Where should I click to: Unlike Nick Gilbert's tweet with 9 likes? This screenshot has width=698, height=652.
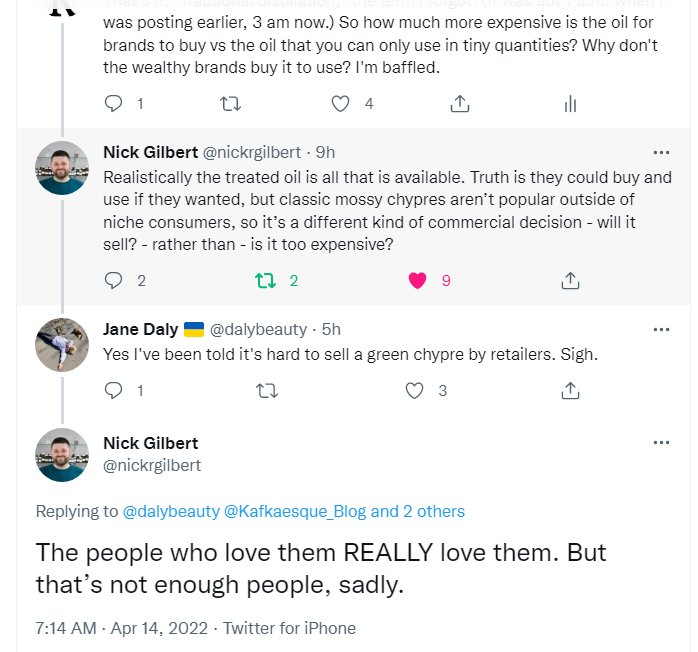point(418,280)
